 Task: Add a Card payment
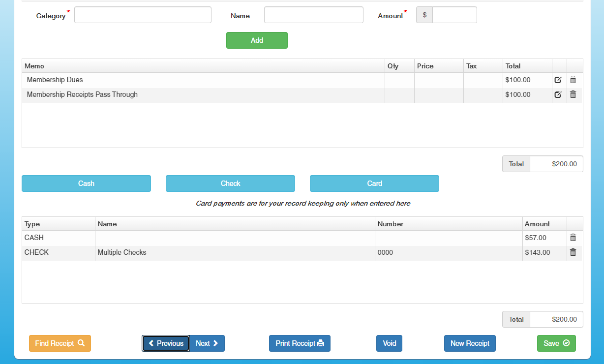tap(374, 183)
